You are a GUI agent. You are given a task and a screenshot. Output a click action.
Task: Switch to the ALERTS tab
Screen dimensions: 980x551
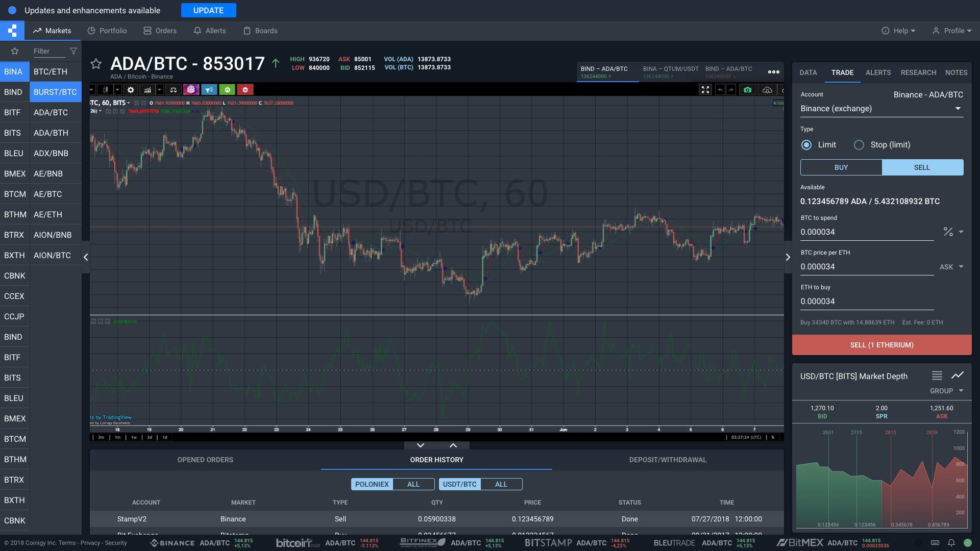pyautogui.click(x=878, y=72)
